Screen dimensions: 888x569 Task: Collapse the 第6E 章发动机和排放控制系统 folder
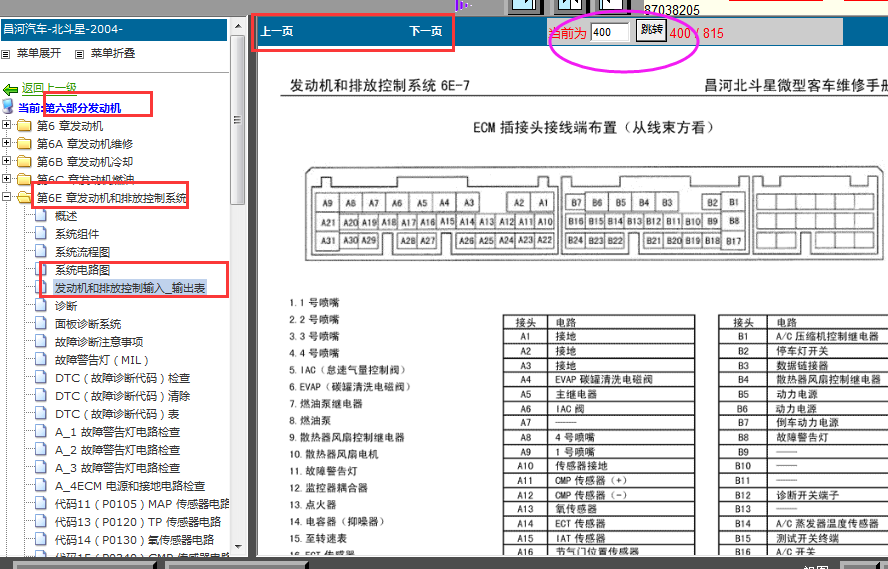(x=6, y=197)
